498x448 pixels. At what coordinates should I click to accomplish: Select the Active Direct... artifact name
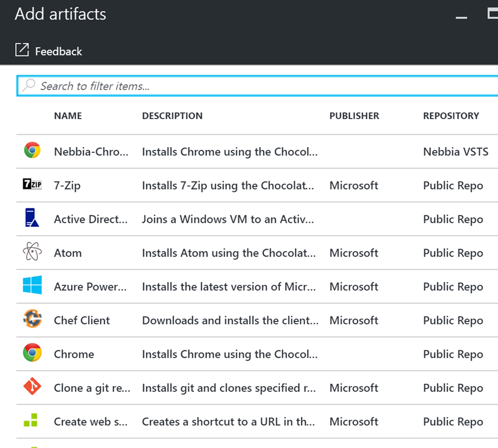(90, 219)
